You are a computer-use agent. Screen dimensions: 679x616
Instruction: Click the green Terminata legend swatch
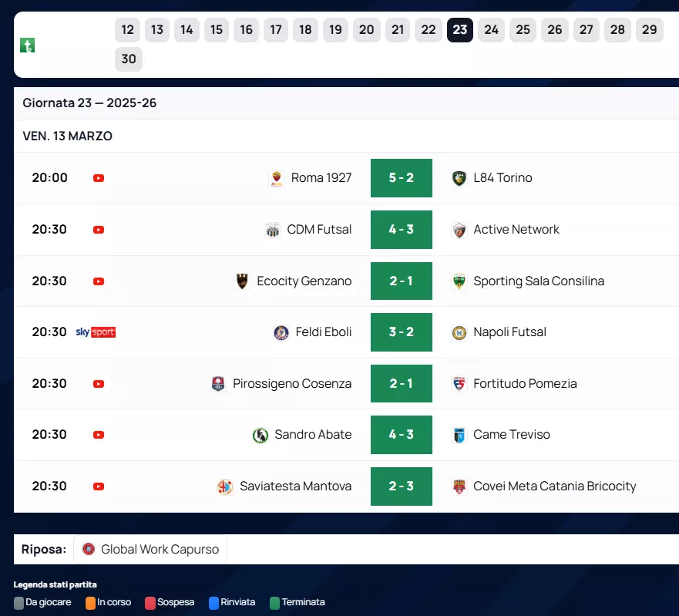pyautogui.click(x=275, y=603)
